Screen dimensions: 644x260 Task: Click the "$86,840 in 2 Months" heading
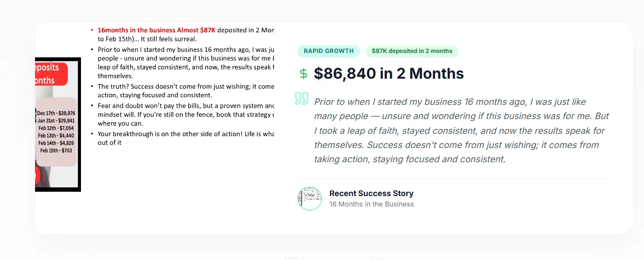388,74
